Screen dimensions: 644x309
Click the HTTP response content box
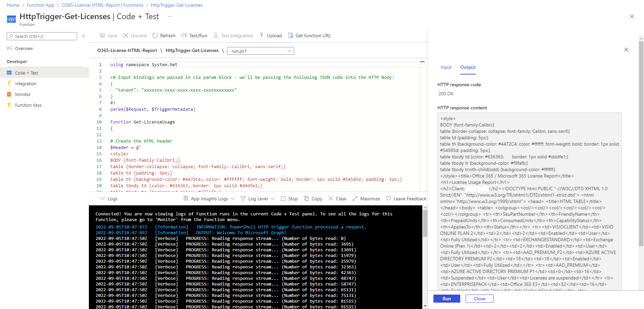point(529,201)
